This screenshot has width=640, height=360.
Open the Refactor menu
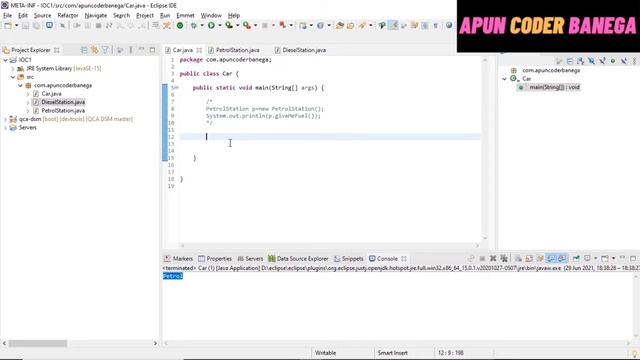pyautogui.click(x=68, y=16)
